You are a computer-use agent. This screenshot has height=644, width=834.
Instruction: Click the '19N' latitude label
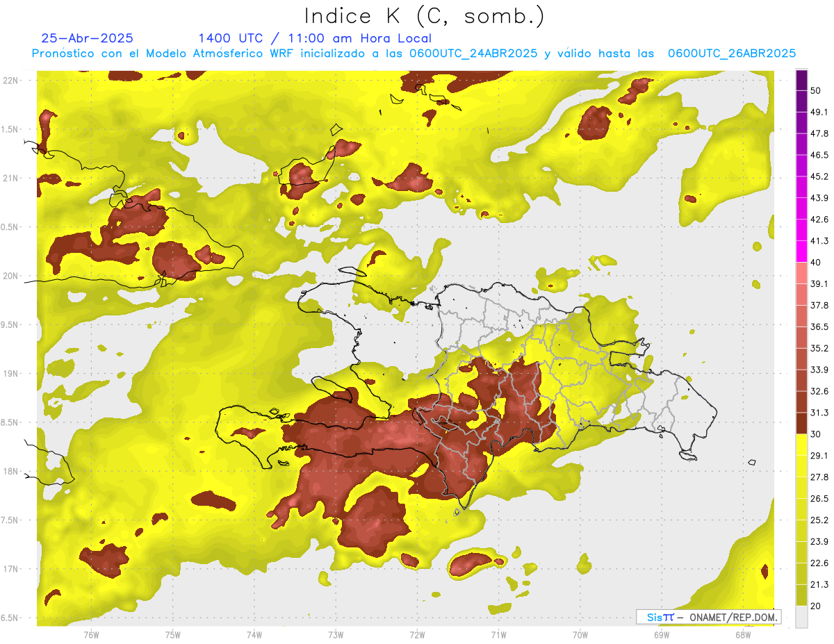[10, 373]
